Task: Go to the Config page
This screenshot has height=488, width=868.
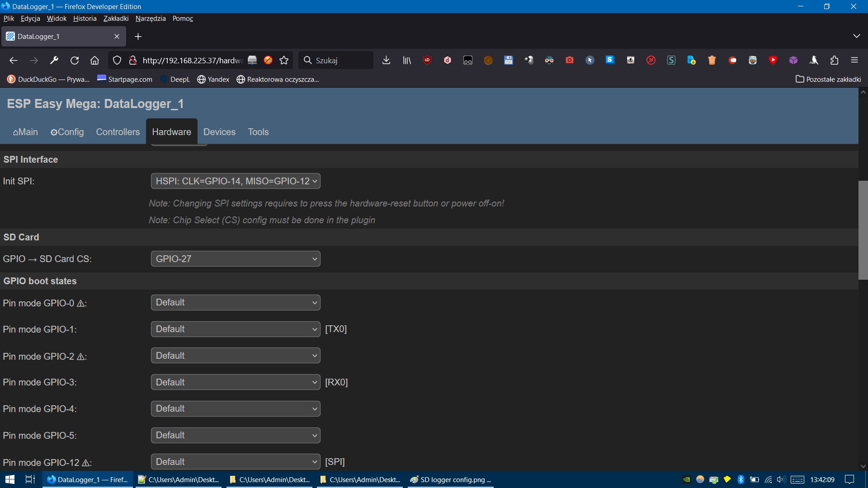Action: [67, 132]
